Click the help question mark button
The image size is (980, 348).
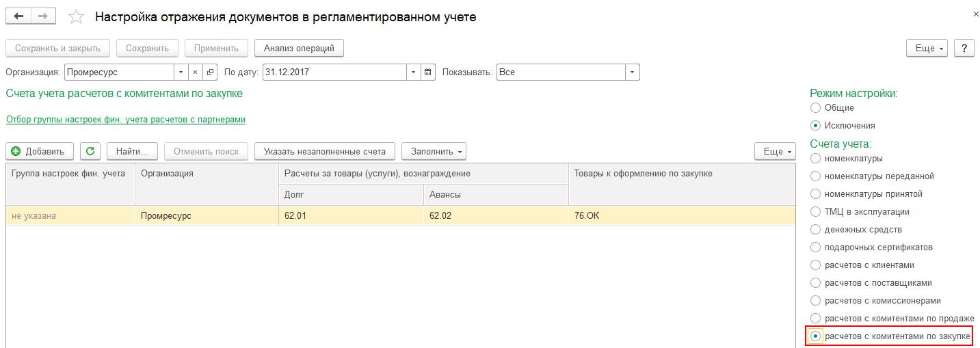point(964,49)
